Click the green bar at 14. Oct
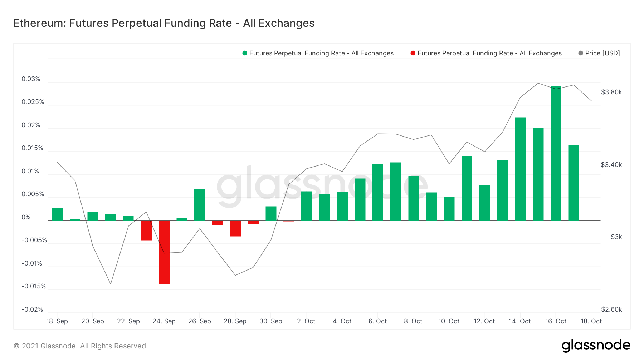This screenshot has height=362, width=644. click(520, 169)
